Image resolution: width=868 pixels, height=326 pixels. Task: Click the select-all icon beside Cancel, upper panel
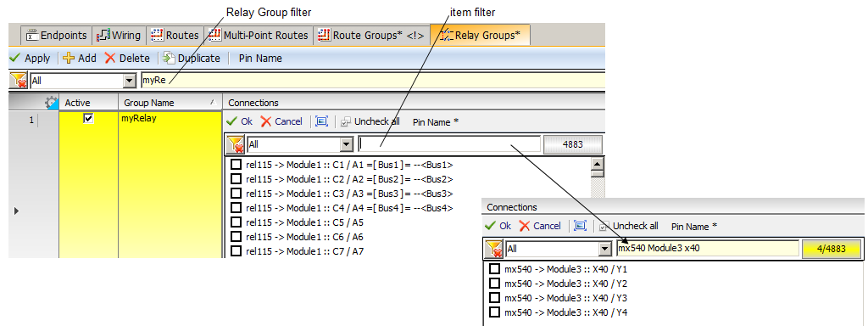click(x=321, y=121)
